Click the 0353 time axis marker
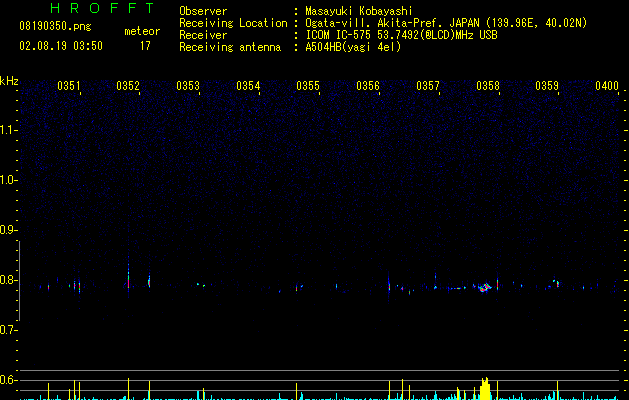Screen dimensions: 629x400 click(x=188, y=86)
